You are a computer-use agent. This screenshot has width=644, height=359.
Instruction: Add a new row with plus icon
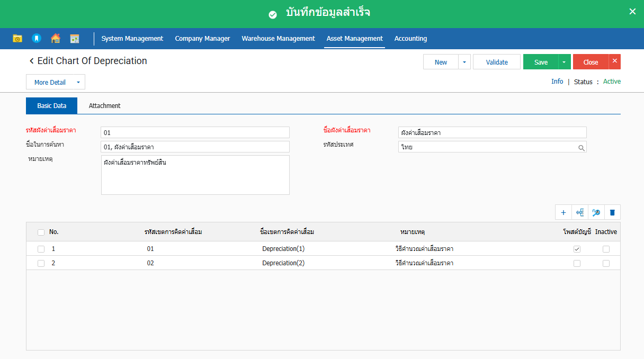point(563,212)
